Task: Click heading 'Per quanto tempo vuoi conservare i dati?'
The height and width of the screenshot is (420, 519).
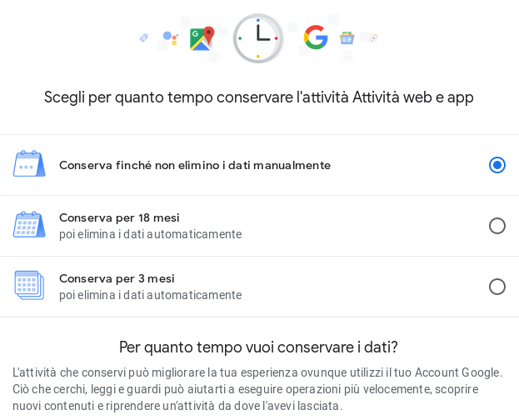Action: tap(258, 347)
